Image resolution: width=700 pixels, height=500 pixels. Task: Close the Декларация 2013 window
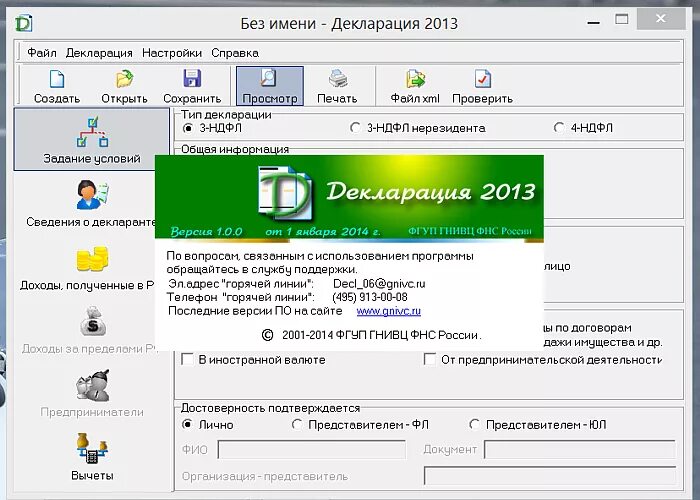(x=661, y=19)
